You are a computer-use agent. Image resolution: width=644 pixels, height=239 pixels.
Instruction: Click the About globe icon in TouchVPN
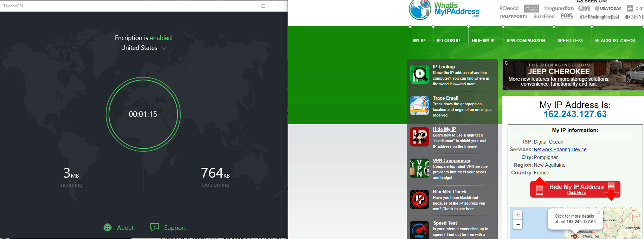(x=108, y=227)
